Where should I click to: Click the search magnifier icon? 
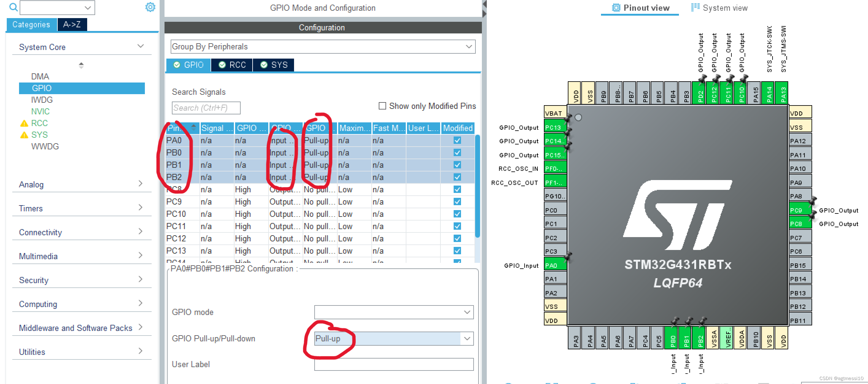coord(13,7)
